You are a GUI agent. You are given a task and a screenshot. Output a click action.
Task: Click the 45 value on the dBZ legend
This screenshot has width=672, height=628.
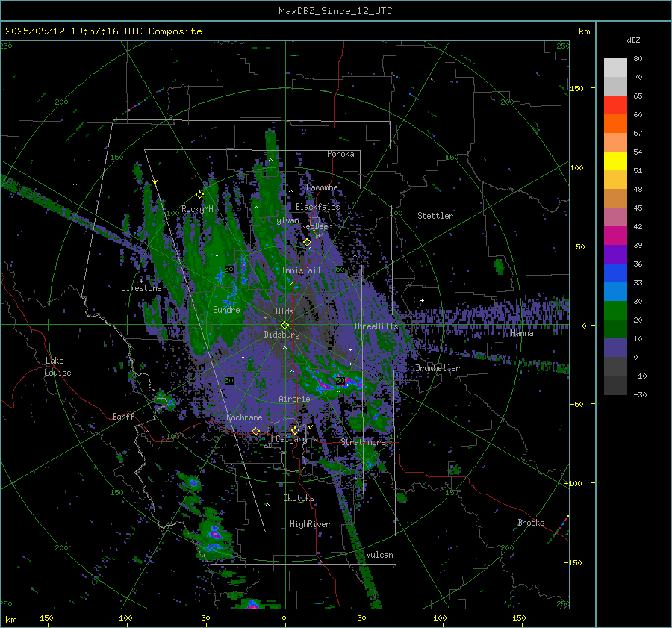pyautogui.click(x=638, y=208)
